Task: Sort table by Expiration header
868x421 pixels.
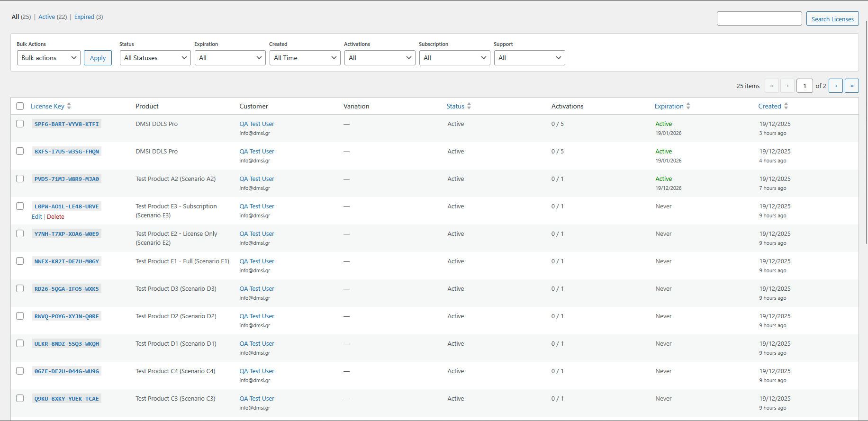Action: click(669, 106)
